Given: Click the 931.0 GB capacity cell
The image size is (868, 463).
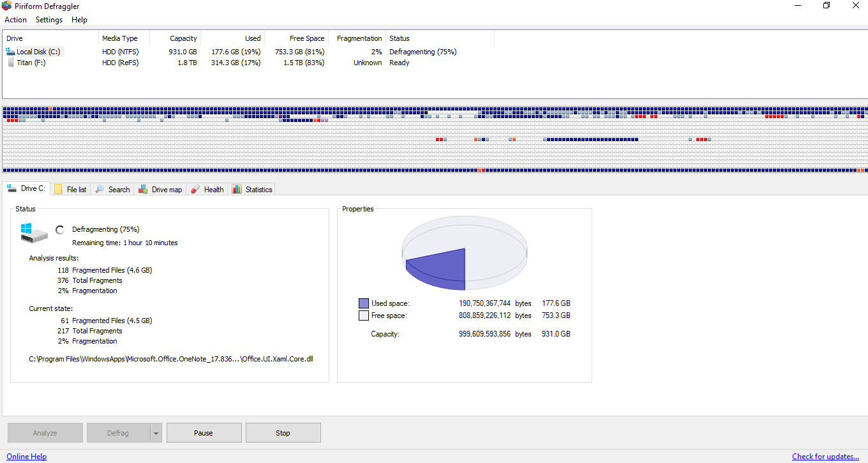Looking at the screenshot, I should 183,52.
